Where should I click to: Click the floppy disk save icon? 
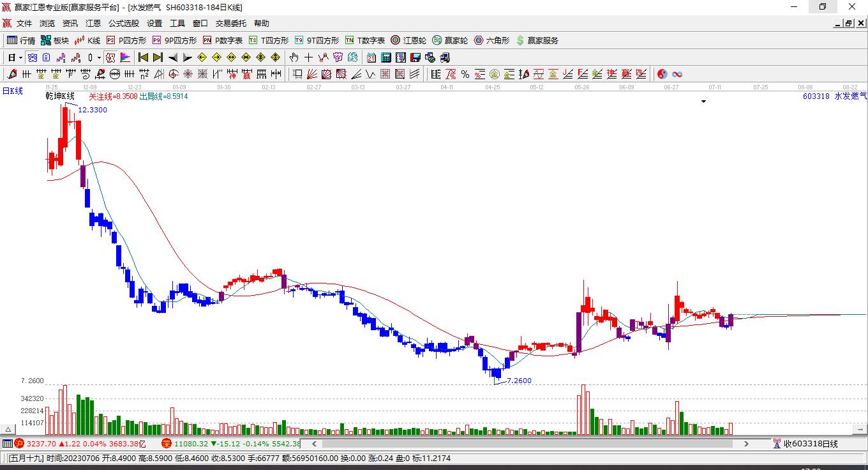[415, 57]
